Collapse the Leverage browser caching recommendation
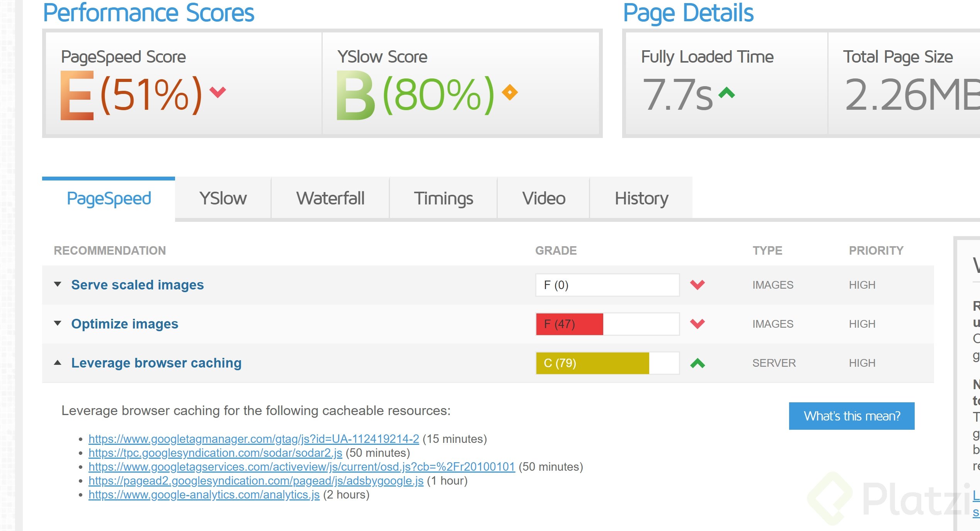The width and height of the screenshot is (980, 531). pyautogui.click(x=58, y=363)
